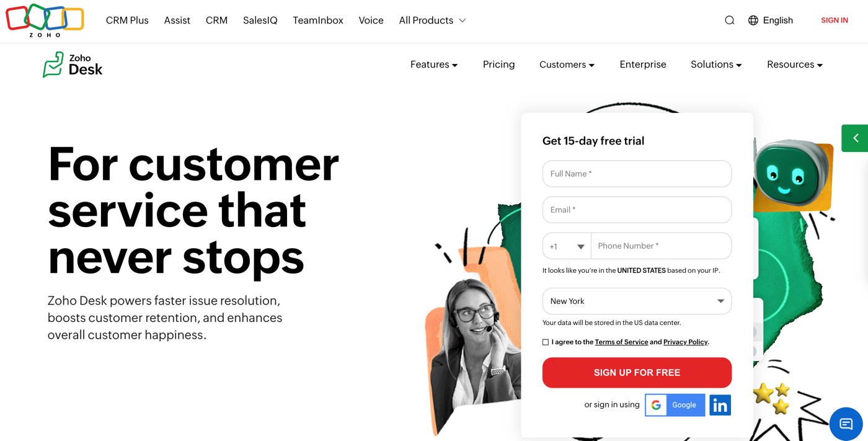
Task: Go to the Zoho logo home
Action: [45, 20]
